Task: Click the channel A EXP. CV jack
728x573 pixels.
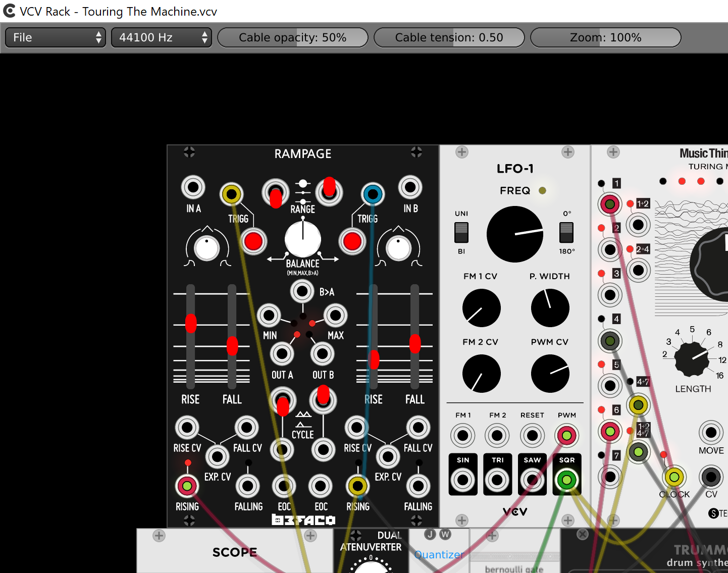Action: click(218, 457)
